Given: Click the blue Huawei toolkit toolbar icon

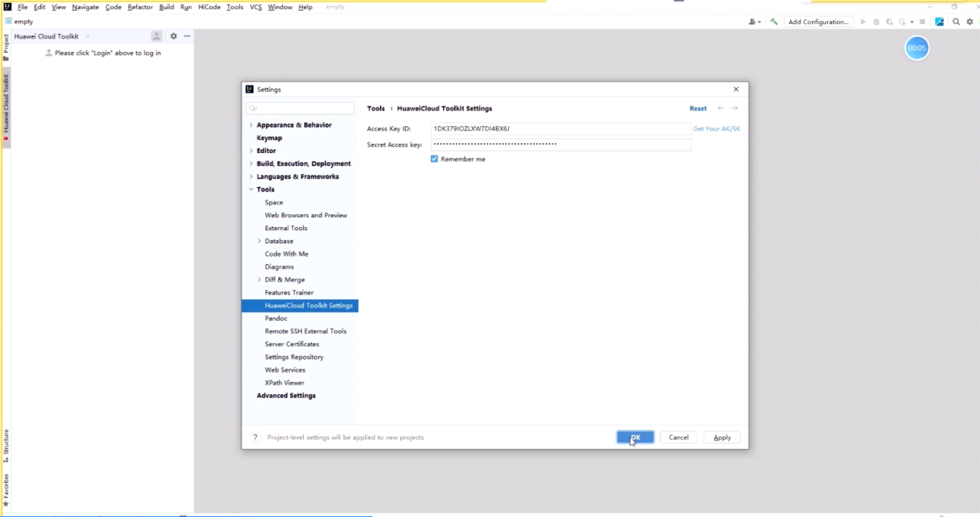Looking at the screenshot, I should [x=940, y=22].
